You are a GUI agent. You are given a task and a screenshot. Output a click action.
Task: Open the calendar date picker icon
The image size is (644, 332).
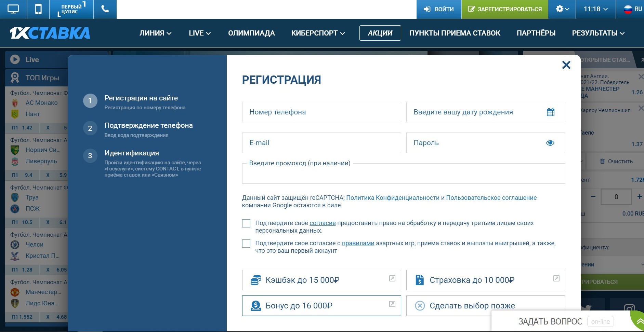click(551, 112)
